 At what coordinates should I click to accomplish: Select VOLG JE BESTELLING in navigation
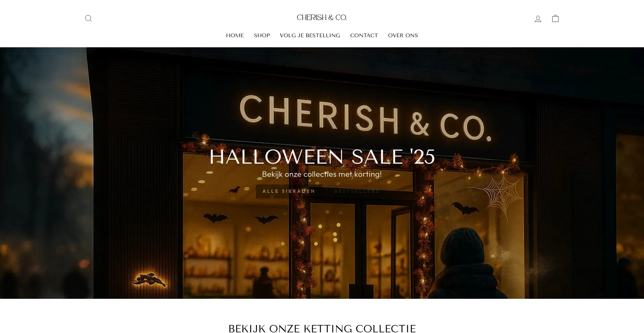point(310,36)
